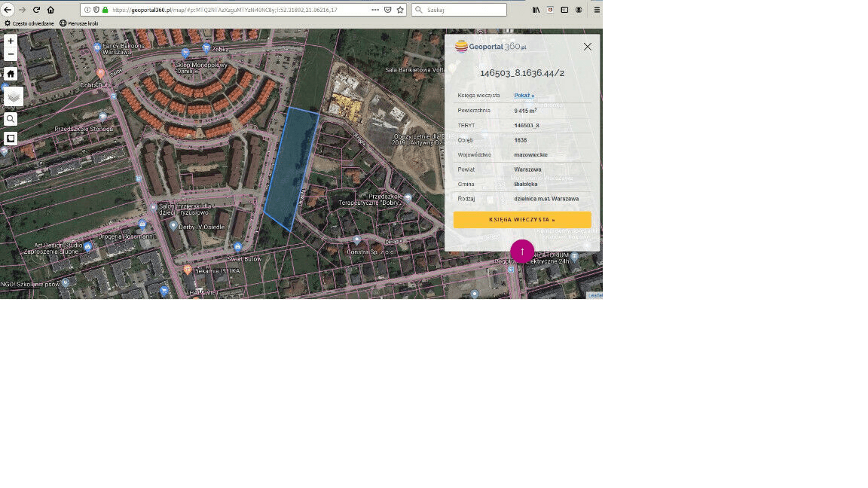Save page to Pocket icon
Image resolution: width=868 pixels, height=488 pixels.
click(387, 9)
